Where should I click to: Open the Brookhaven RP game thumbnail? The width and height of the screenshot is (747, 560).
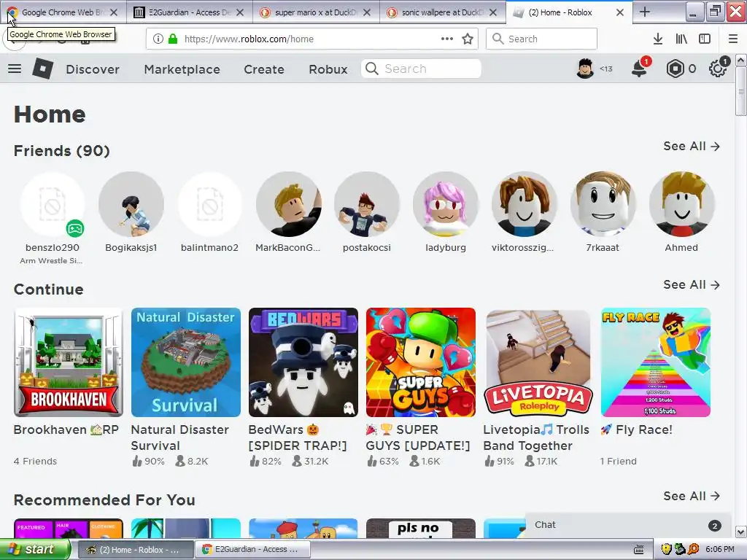[68, 362]
